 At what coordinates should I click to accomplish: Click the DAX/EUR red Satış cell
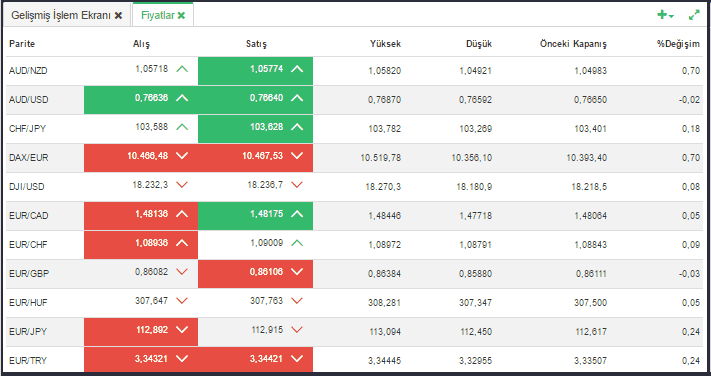(x=255, y=158)
